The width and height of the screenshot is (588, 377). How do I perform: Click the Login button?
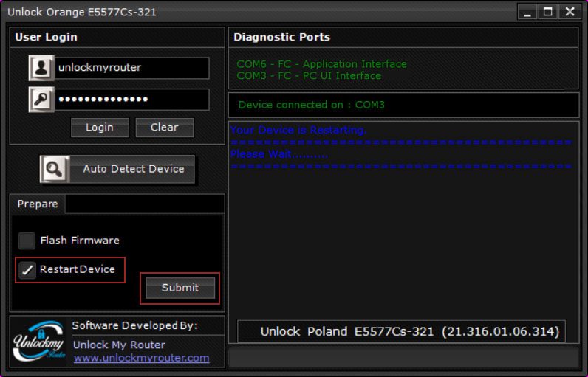[100, 128]
